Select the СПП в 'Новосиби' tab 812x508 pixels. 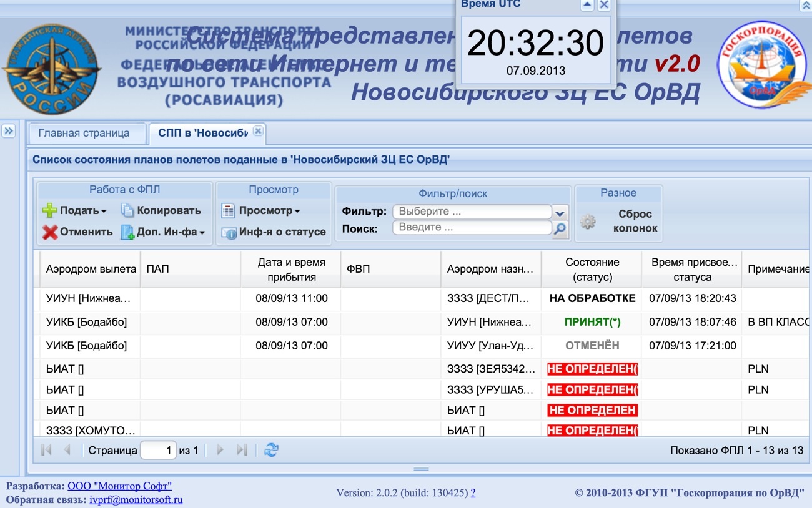click(202, 133)
